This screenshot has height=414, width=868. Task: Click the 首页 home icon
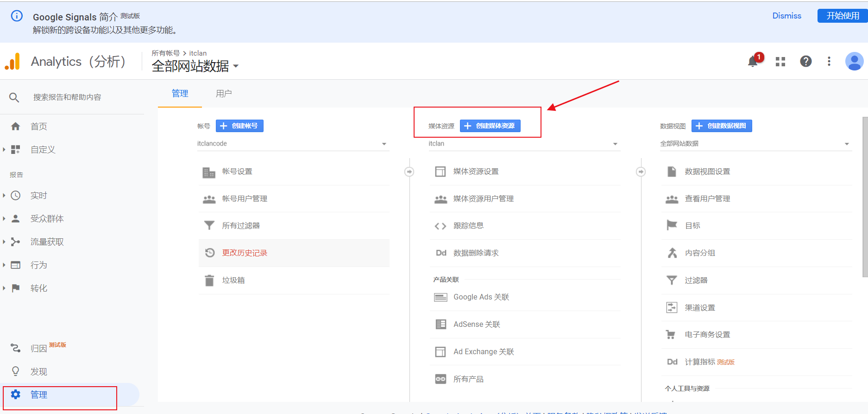[x=16, y=127]
